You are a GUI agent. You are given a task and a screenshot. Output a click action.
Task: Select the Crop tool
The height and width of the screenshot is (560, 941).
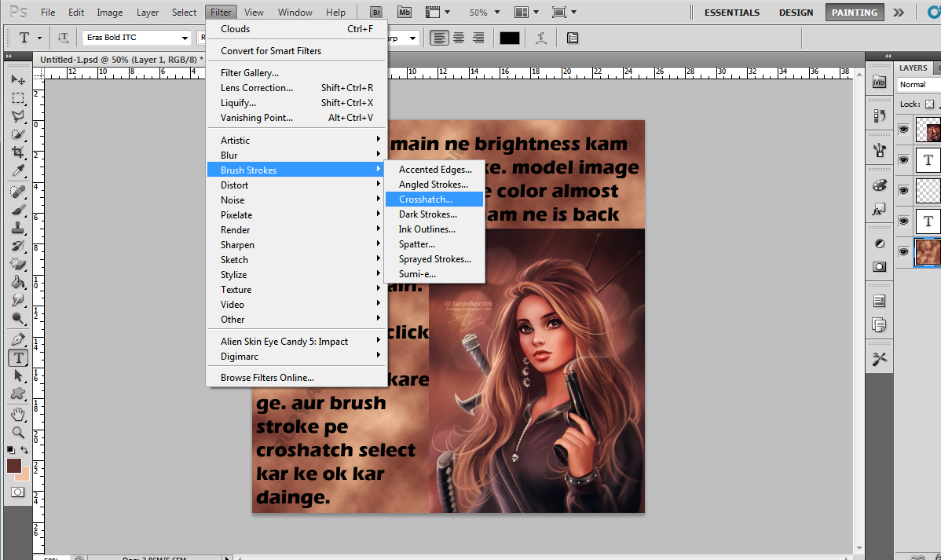(18, 152)
